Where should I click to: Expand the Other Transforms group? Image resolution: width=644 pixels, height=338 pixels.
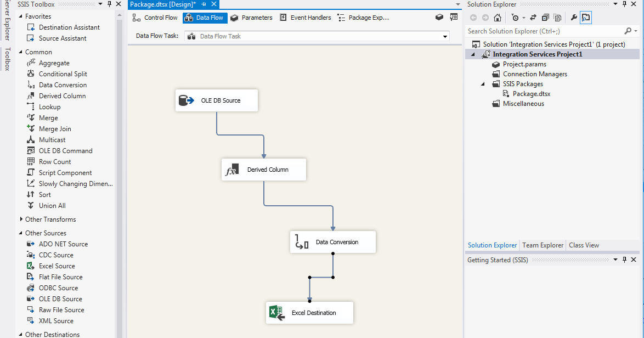(49, 219)
